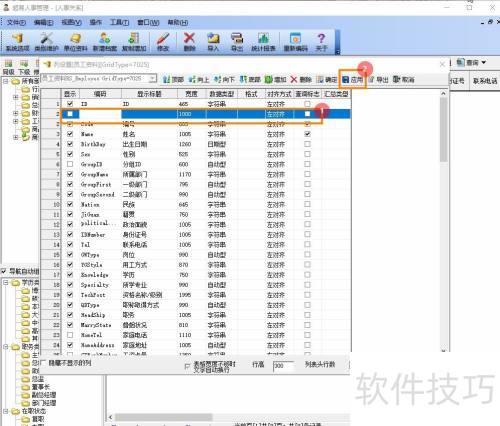Screen dimensions: 500x426
Task: Click 确定 in the column settings toolbar
Action: pos(327,80)
